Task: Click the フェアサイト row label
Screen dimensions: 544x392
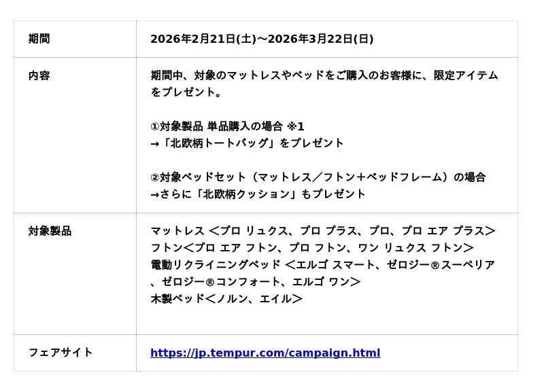Action: click(61, 353)
